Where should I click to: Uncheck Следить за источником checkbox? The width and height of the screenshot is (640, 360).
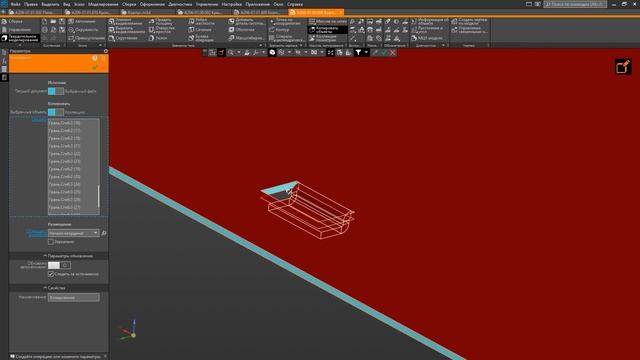(51, 274)
